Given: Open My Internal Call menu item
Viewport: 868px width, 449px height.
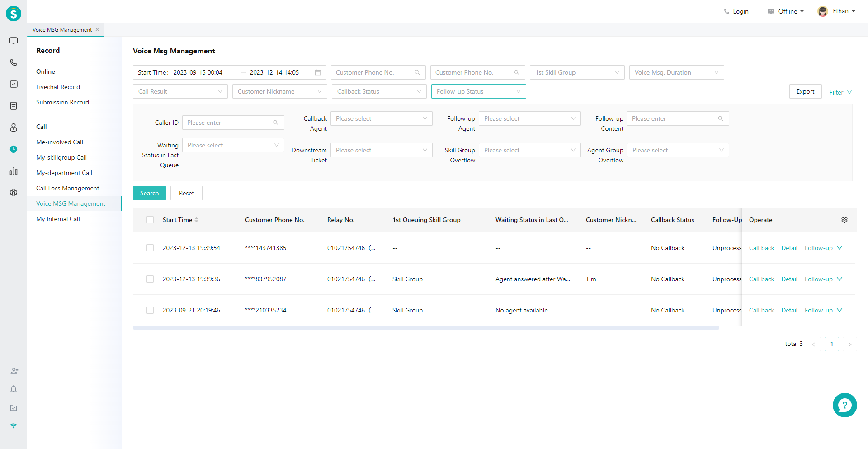Looking at the screenshot, I should [x=58, y=219].
